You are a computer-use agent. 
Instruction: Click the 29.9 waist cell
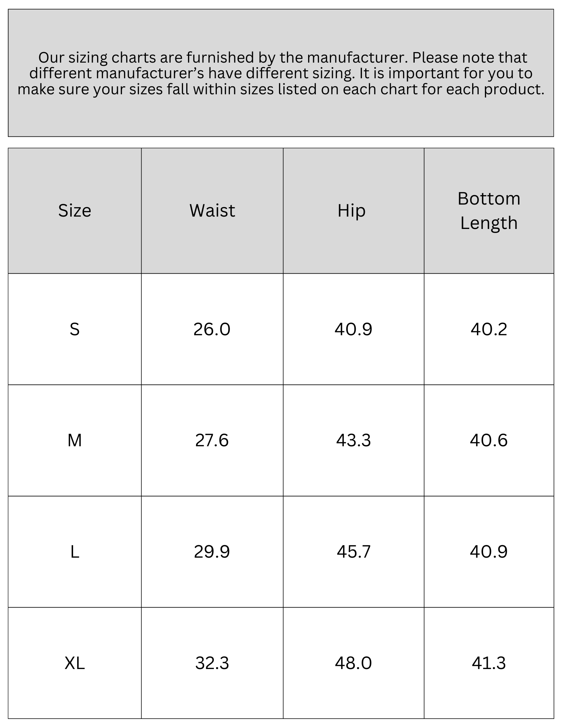pos(212,551)
